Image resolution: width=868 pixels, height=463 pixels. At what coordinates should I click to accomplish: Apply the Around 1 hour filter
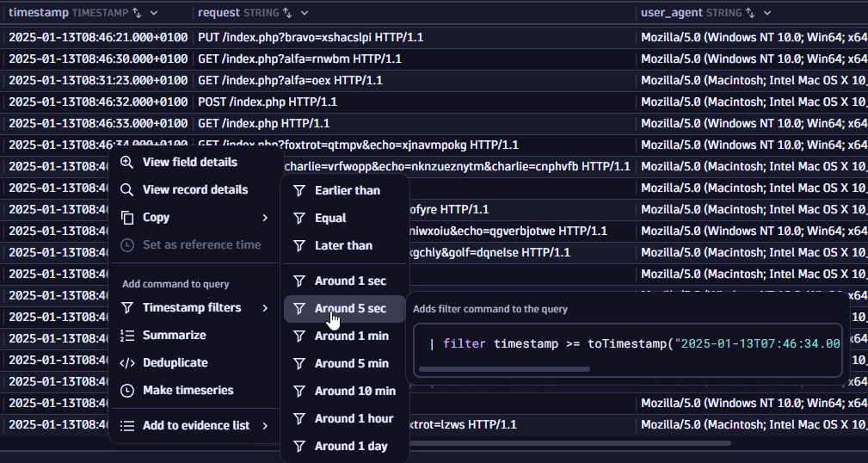point(345,419)
